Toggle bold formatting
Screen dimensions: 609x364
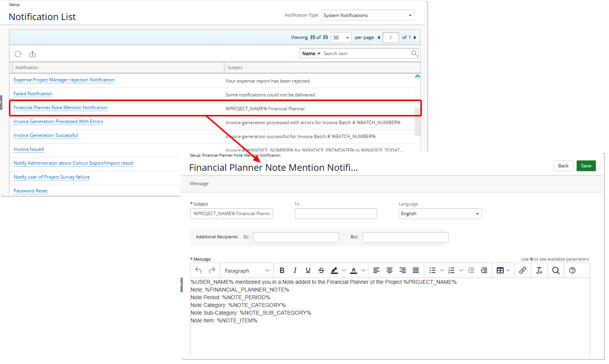click(x=282, y=270)
